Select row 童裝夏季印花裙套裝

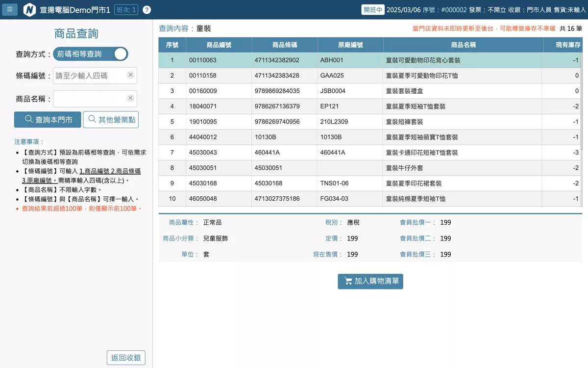370,184
